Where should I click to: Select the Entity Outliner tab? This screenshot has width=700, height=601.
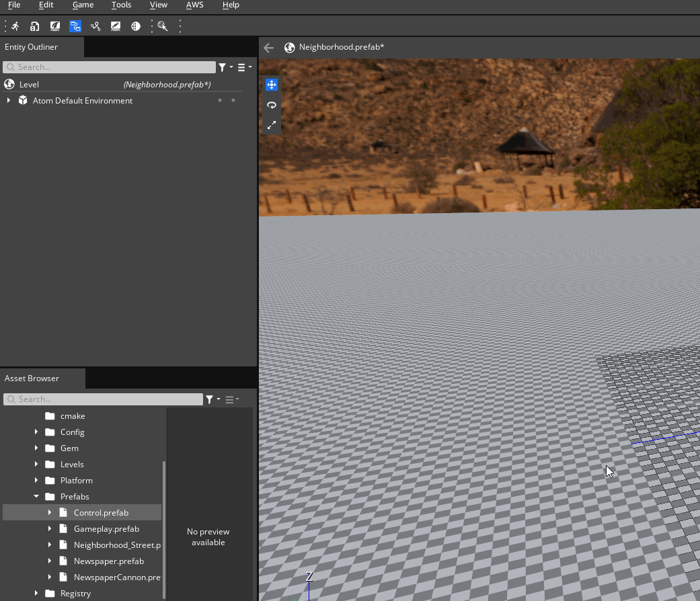42,47
